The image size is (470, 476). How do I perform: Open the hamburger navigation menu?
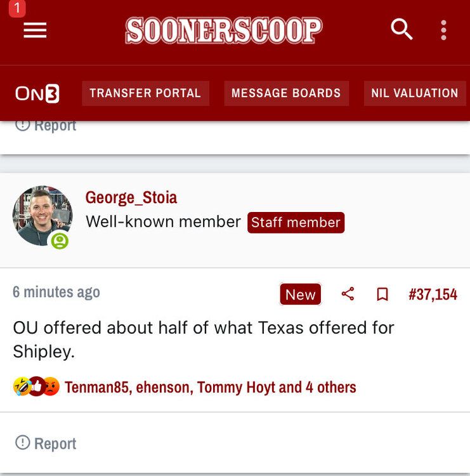click(35, 30)
